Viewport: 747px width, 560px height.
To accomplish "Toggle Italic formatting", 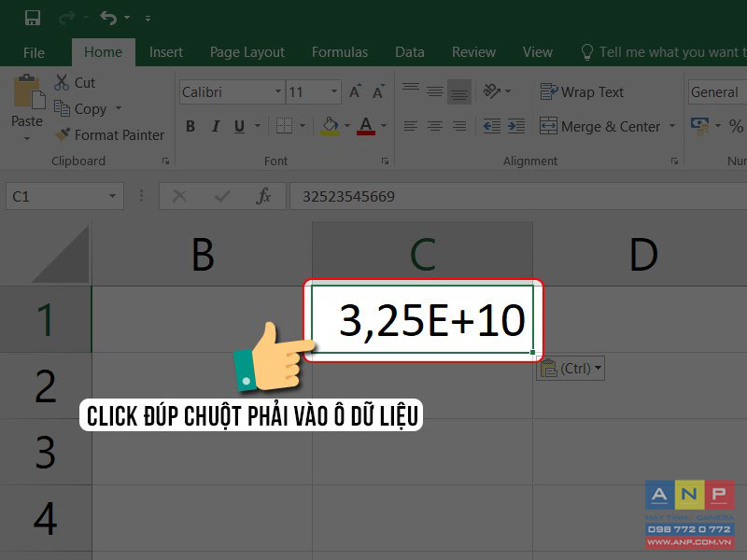I will click(216, 126).
